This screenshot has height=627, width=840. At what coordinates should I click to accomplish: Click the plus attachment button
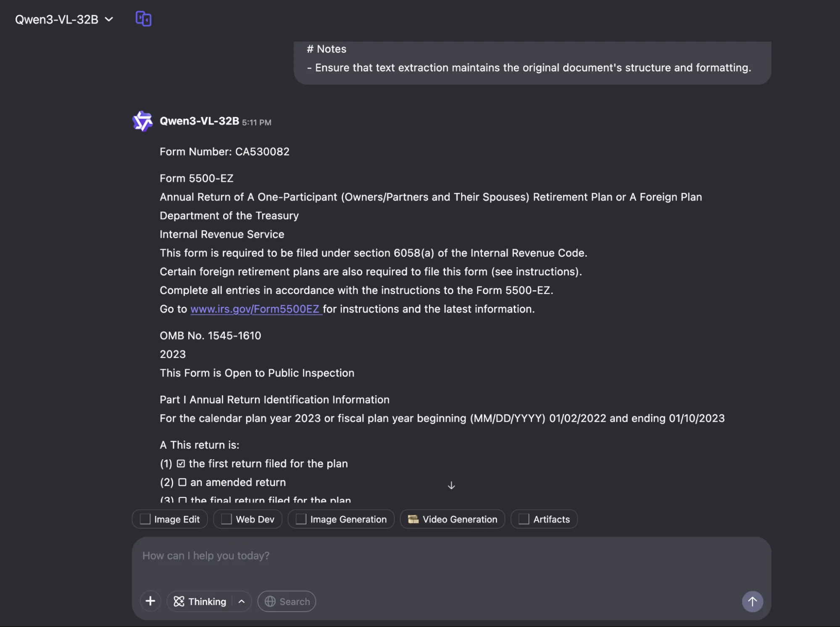point(150,601)
